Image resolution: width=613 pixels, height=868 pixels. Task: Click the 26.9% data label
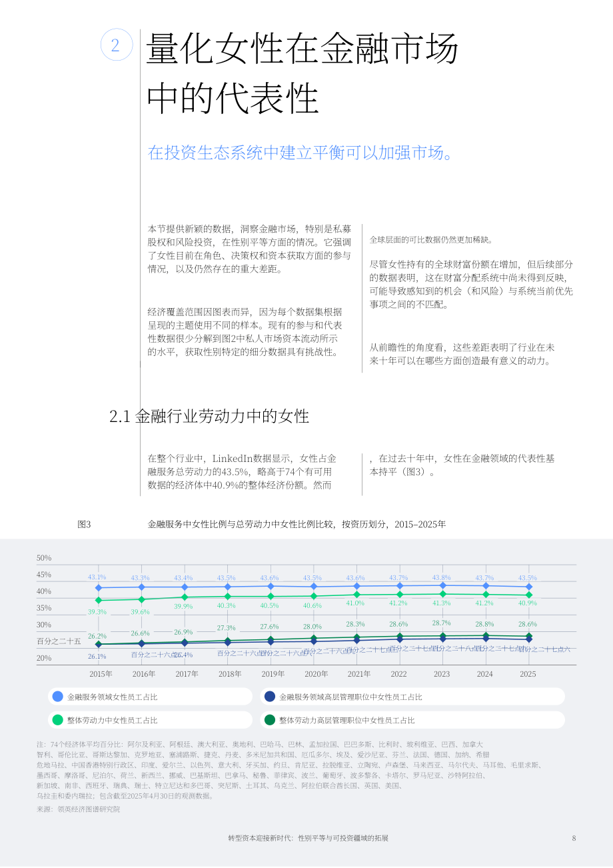(x=183, y=632)
